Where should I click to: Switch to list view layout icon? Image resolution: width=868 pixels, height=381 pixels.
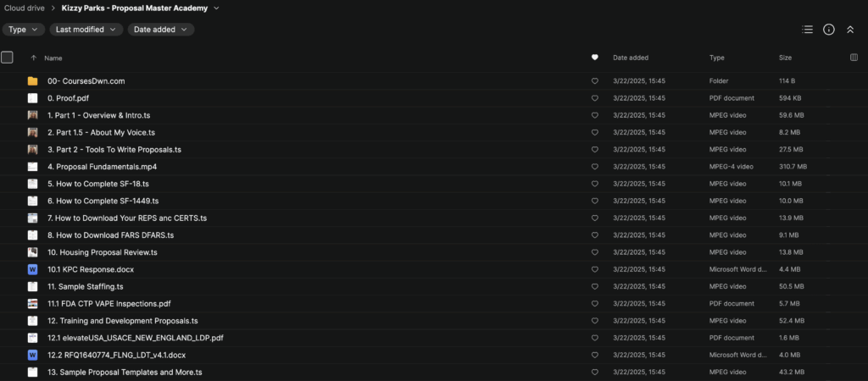pyautogui.click(x=807, y=30)
